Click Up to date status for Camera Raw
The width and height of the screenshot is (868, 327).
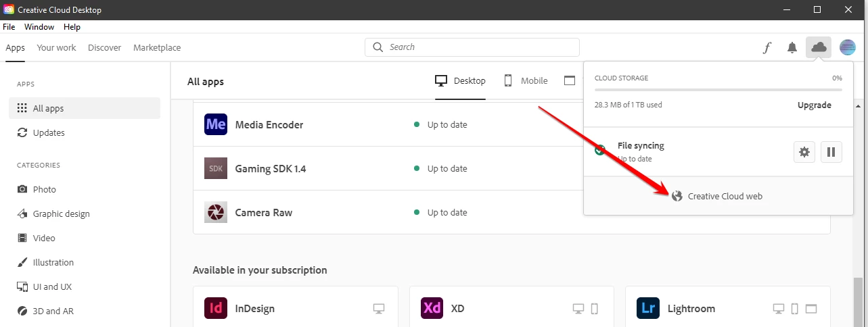447,212
